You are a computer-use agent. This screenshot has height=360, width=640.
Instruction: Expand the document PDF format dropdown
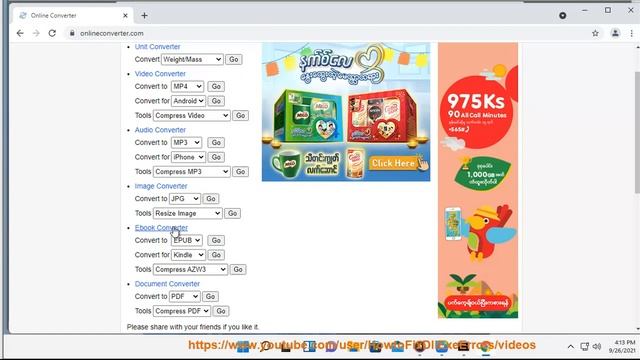click(184, 296)
